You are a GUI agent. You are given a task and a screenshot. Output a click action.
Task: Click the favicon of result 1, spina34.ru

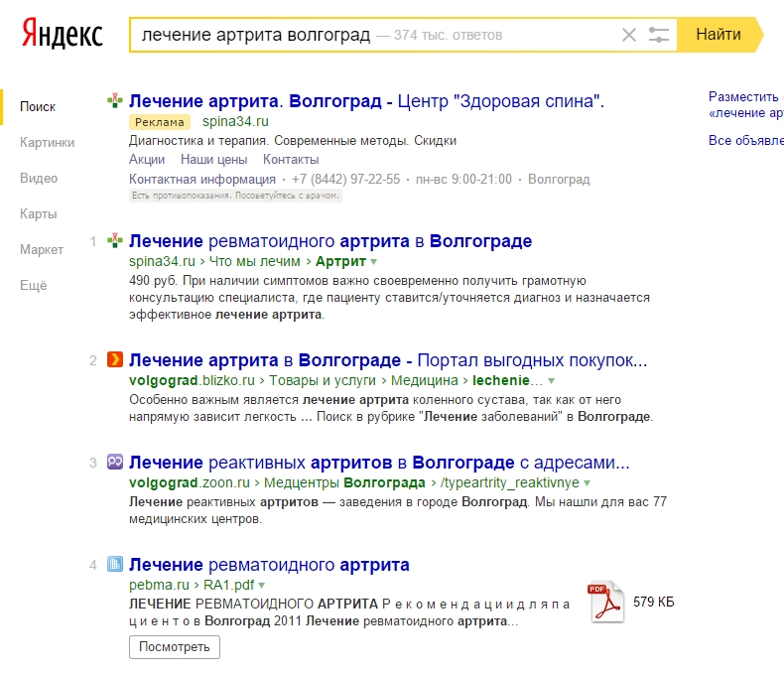(x=115, y=241)
